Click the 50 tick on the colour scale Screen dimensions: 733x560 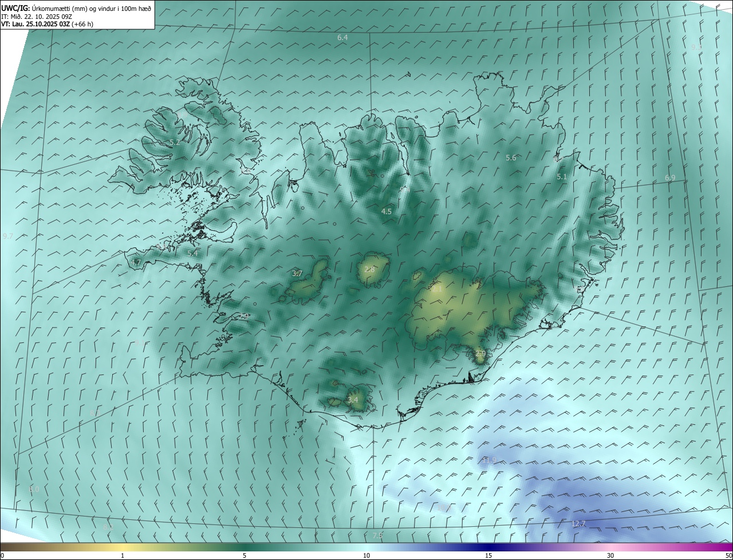pos(728,555)
